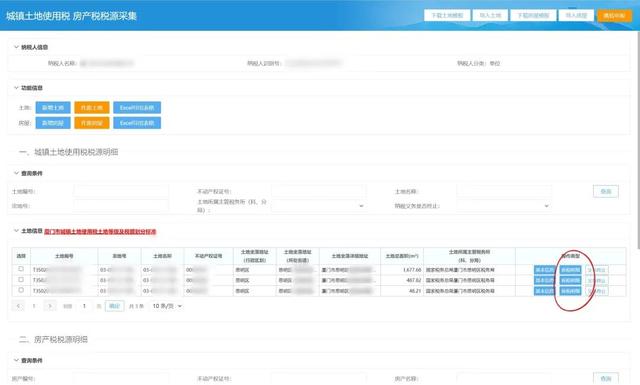
Task: Select checkbox of land row with area 467.62
Action: pos(21,280)
